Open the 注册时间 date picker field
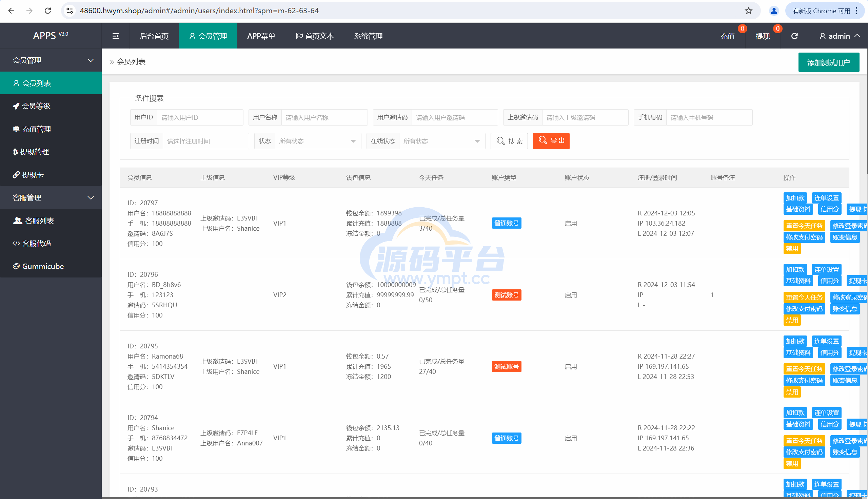 (x=205, y=141)
